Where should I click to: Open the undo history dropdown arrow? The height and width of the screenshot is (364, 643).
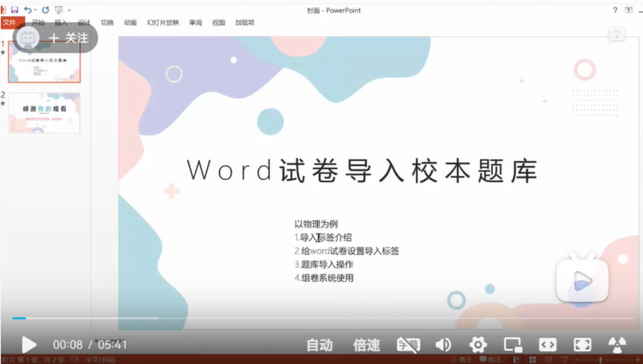click(x=35, y=10)
